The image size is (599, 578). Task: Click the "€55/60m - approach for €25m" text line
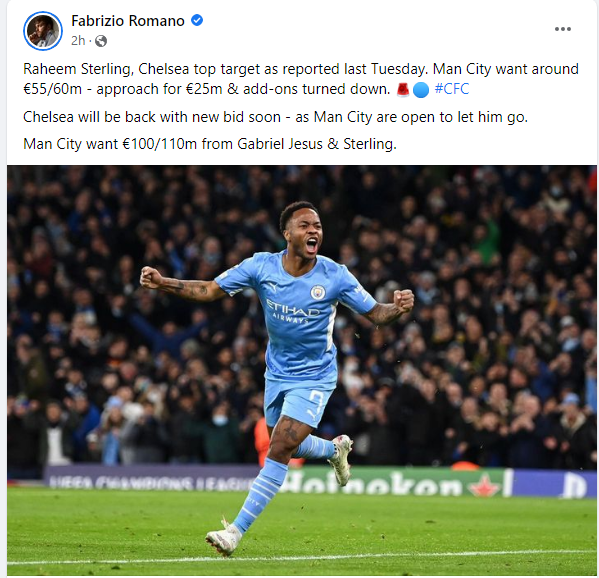[x=207, y=89]
